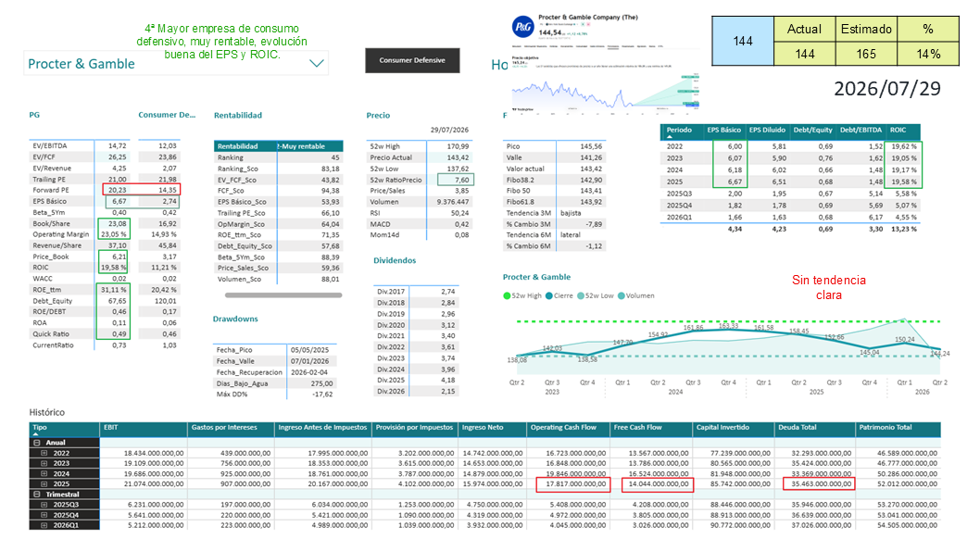
Task: Click the EPS Básico header in Periodo table
Action: (x=723, y=131)
